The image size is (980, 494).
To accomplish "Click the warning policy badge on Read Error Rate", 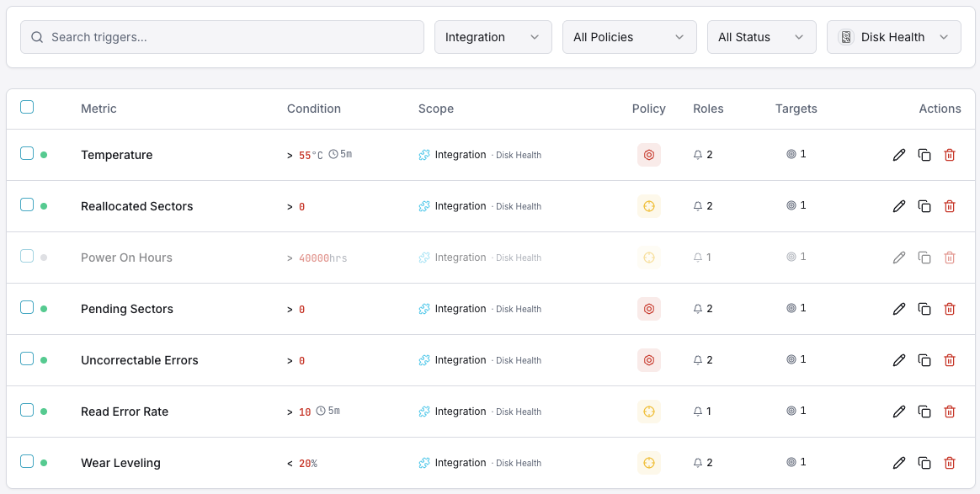I will pos(649,412).
